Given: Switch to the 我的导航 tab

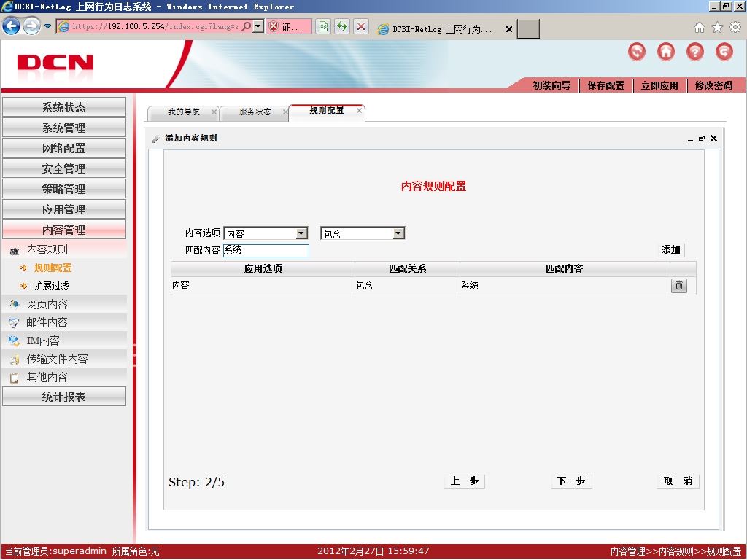Looking at the screenshot, I should pos(183,112).
